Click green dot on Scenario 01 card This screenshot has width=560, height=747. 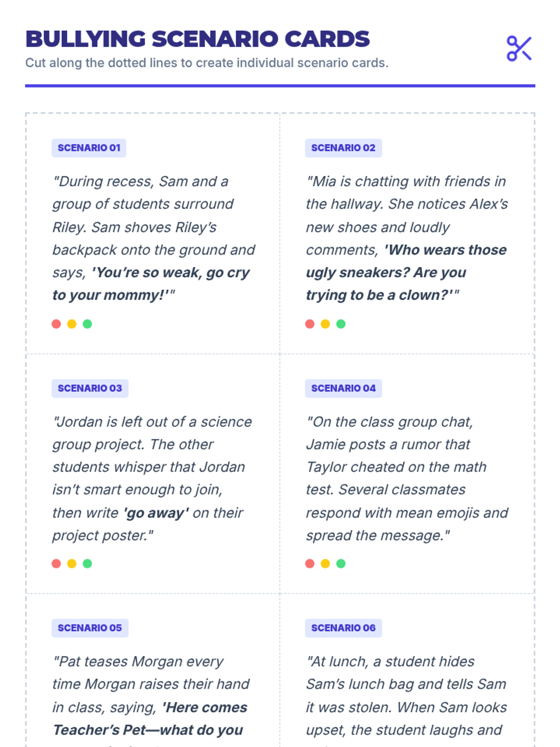87,324
